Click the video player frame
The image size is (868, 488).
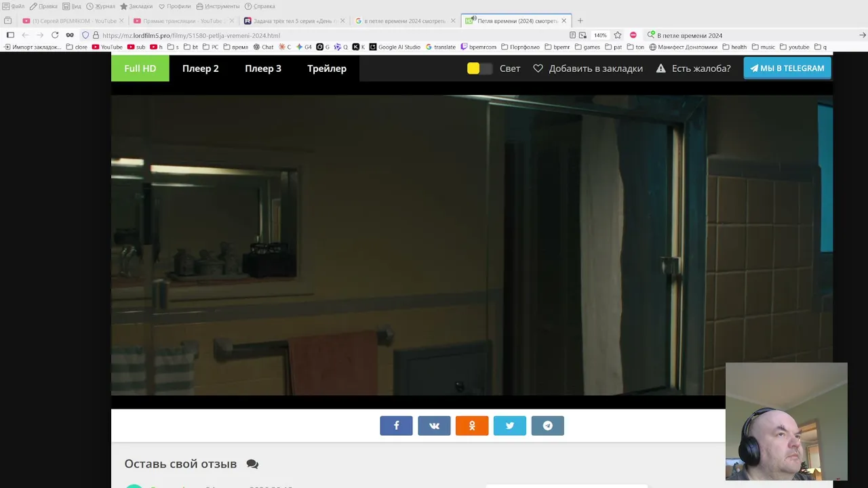(x=472, y=245)
